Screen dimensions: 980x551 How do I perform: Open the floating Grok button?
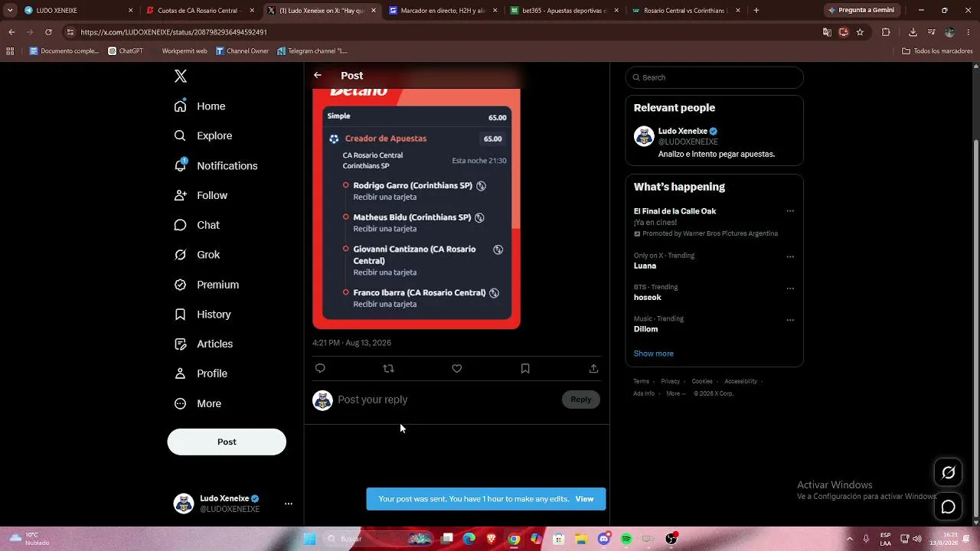pyautogui.click(x=948, y=473)
